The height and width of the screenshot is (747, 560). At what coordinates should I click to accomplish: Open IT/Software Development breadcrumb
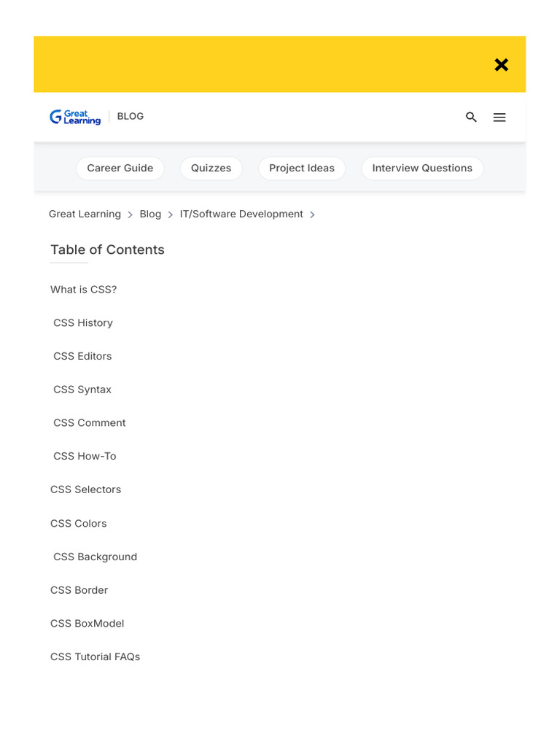click(241, 214)
